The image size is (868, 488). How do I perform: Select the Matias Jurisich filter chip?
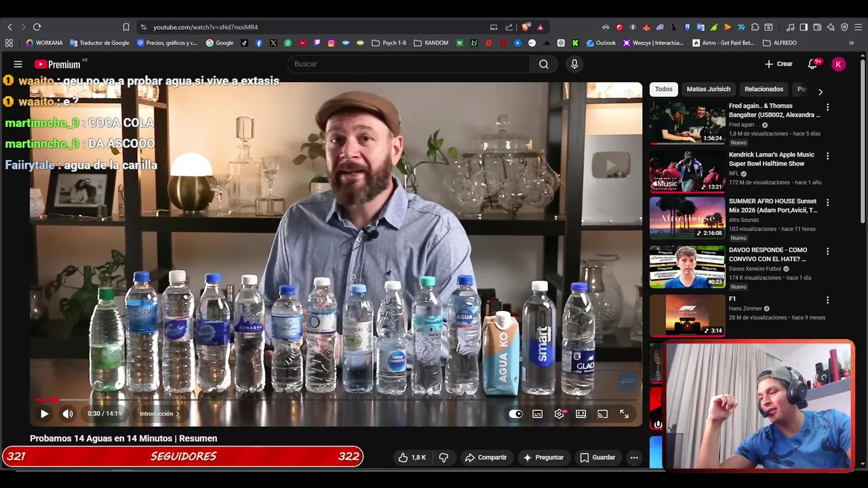708,89
